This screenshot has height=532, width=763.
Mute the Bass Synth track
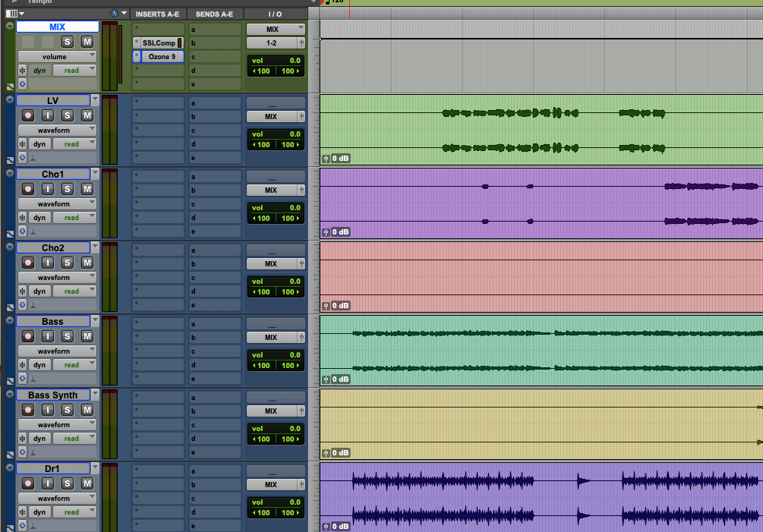87,410
